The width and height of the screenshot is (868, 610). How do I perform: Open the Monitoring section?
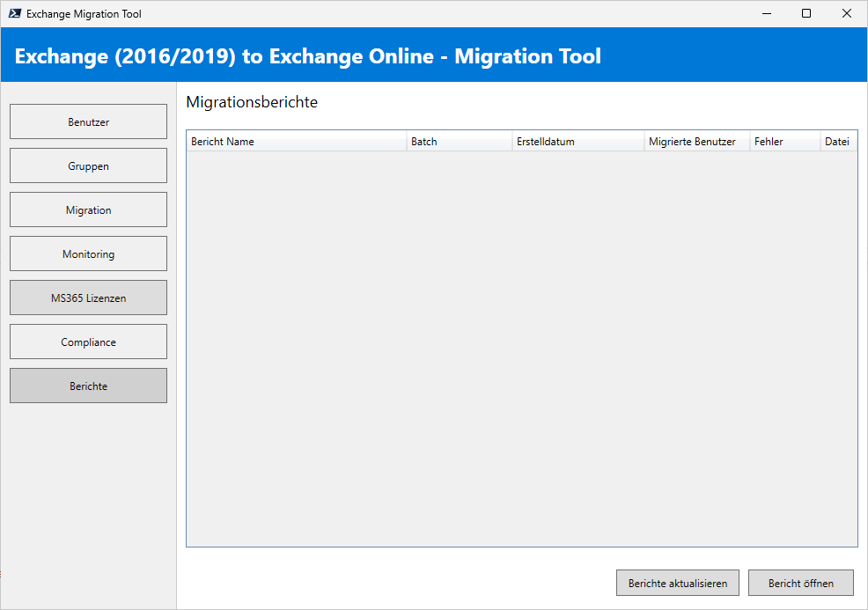88,254
